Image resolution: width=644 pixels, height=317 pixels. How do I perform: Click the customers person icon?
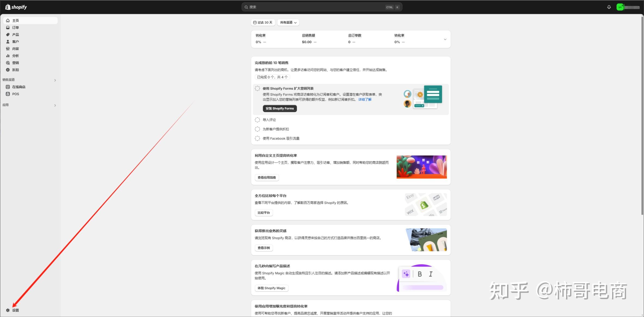click(x=8, y=42)
